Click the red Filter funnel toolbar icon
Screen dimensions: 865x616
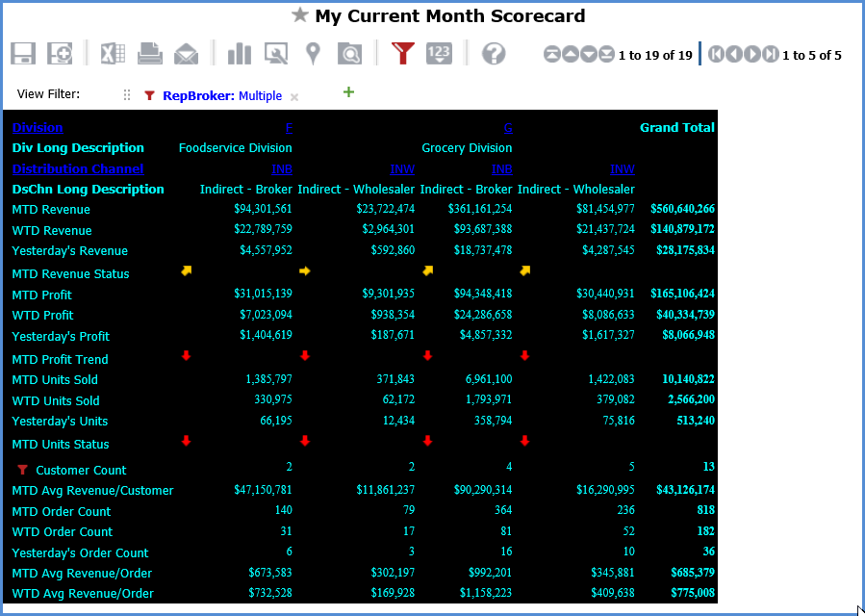[402, 54]
